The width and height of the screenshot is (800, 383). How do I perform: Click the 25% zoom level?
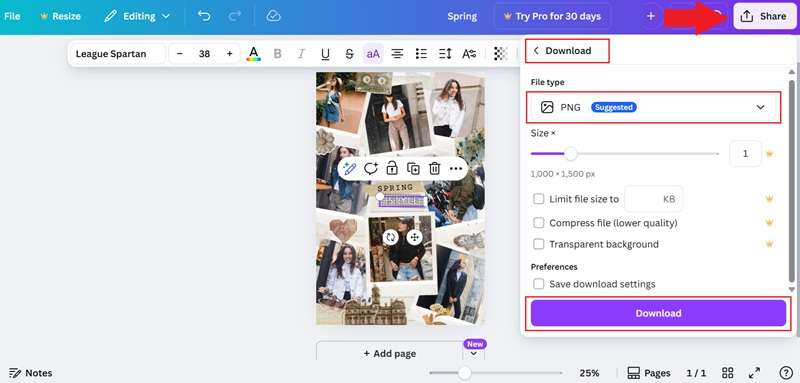tap(589, 373)
